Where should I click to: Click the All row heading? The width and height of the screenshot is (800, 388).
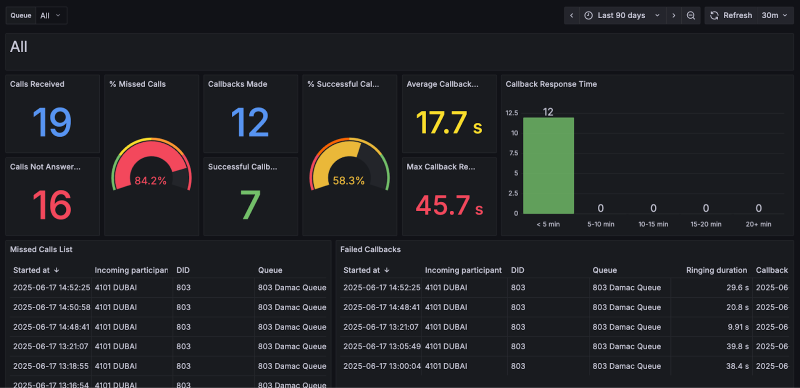[x=19, y=47]
